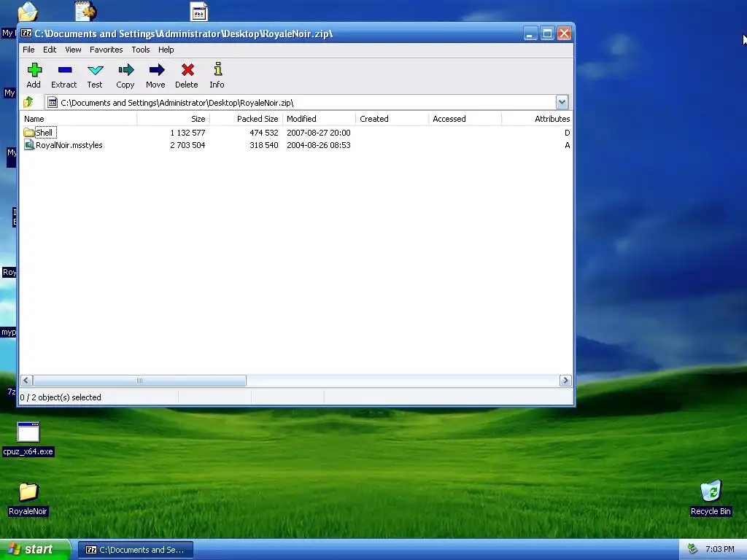Click the system tray network icon

coord(692,549)
